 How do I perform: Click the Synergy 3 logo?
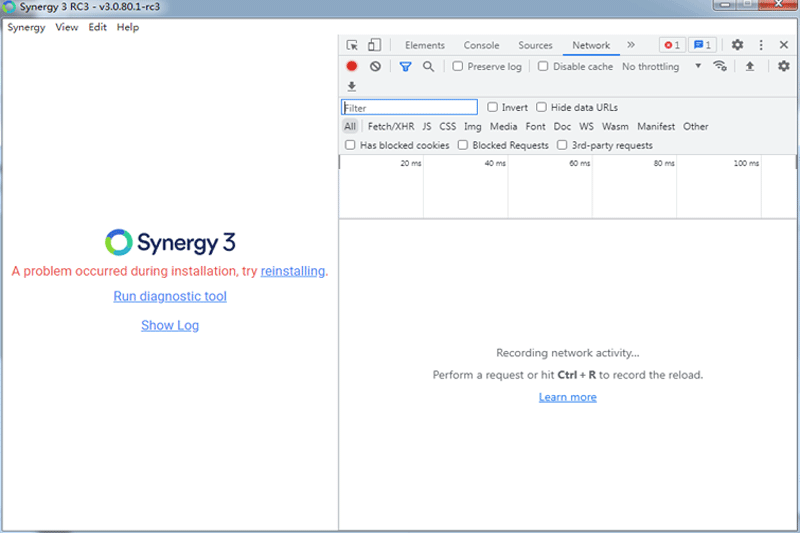170,242
